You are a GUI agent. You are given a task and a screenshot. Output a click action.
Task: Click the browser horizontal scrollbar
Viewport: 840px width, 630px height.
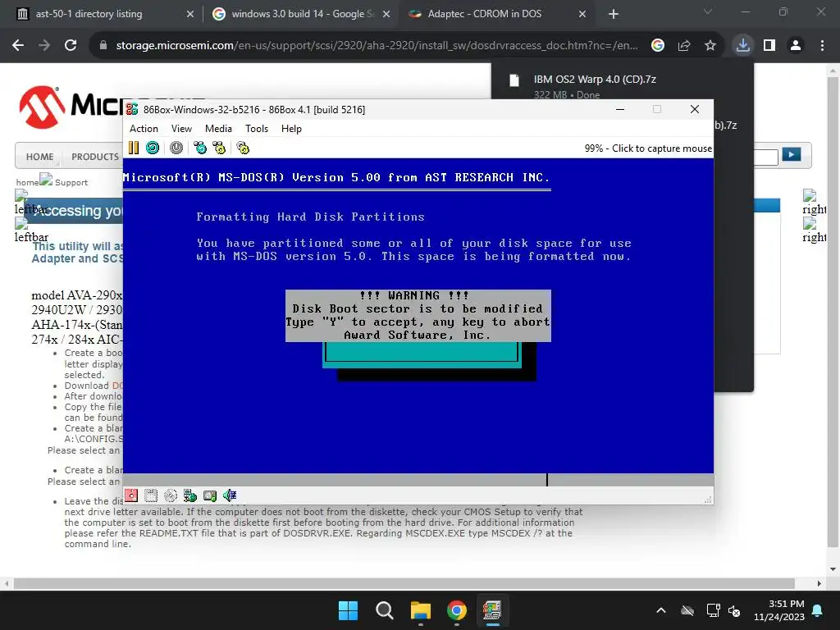tap(404, 583)
